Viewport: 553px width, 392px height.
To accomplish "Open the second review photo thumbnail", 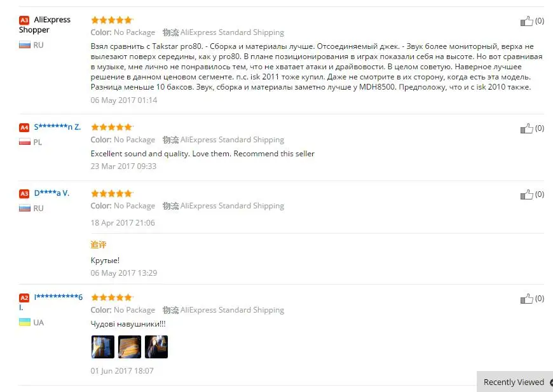I will (130, 347).
